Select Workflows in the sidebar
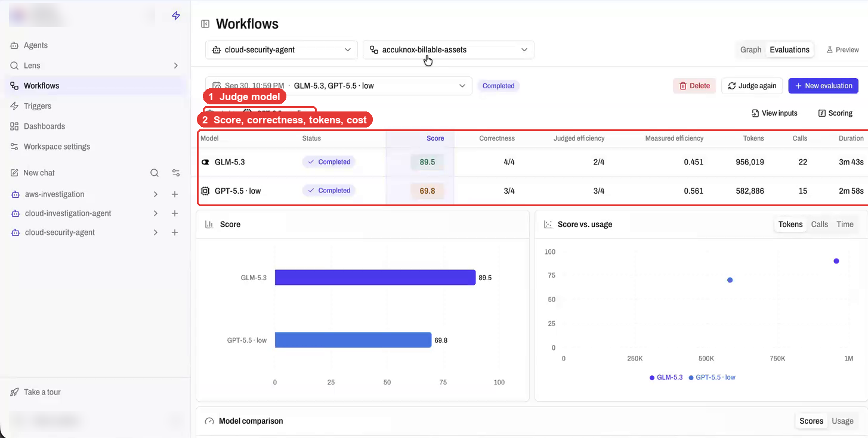 [x=95, y=86]
